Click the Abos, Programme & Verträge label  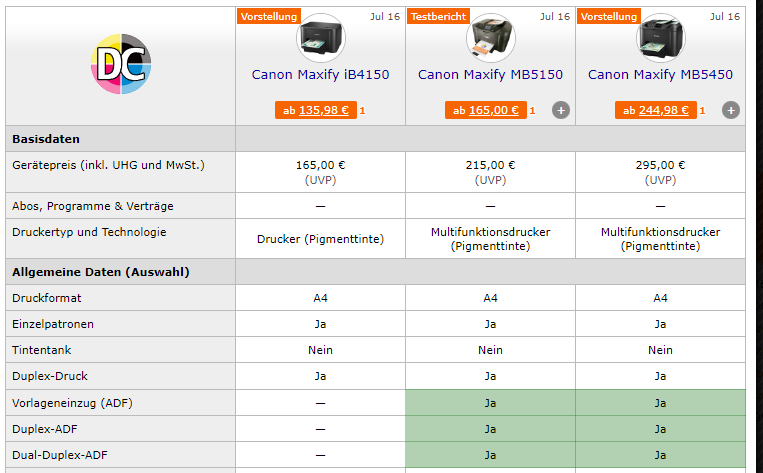pyautogui.click(x=92, y=206)
